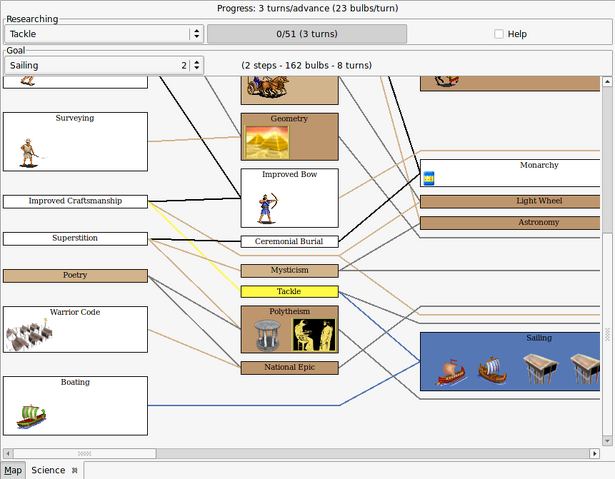This screenshot has width=615, height=479.
Task: Select the Science tab
Action: click(48, 470)
